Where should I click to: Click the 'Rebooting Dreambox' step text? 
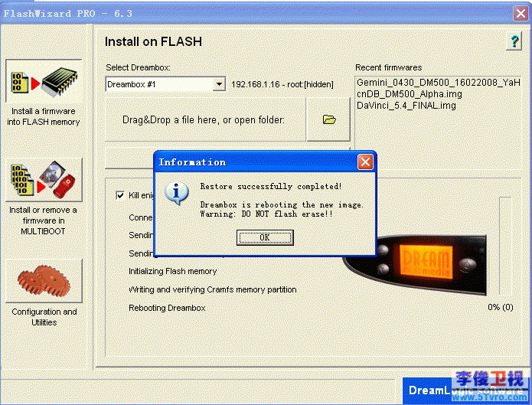[x=167, y=308]
